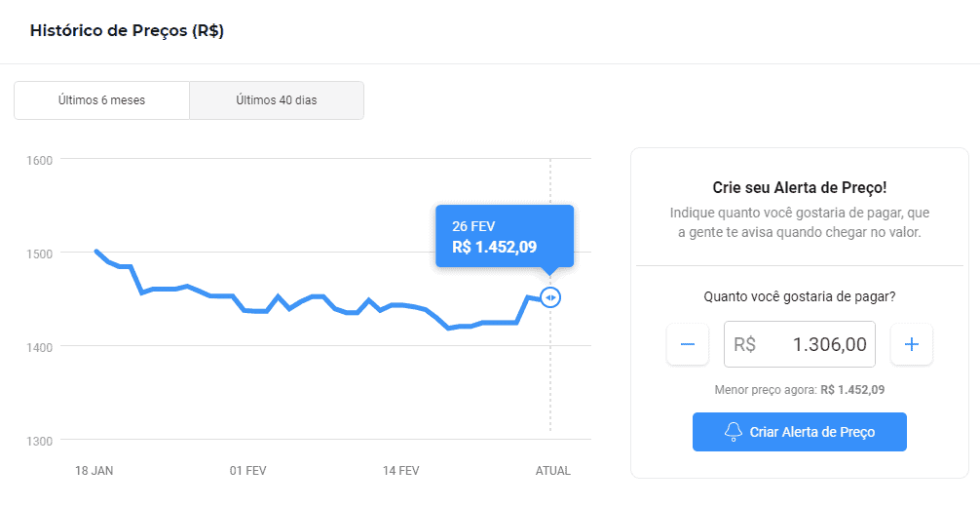The width and height of the screenshot is (980, 507).
Task: Click the 1300 value on the price axis
Action: (x=42, y=441)
